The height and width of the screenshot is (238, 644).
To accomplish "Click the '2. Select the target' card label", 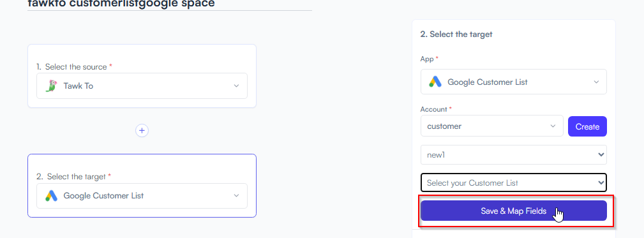I will tap(73, 177).
